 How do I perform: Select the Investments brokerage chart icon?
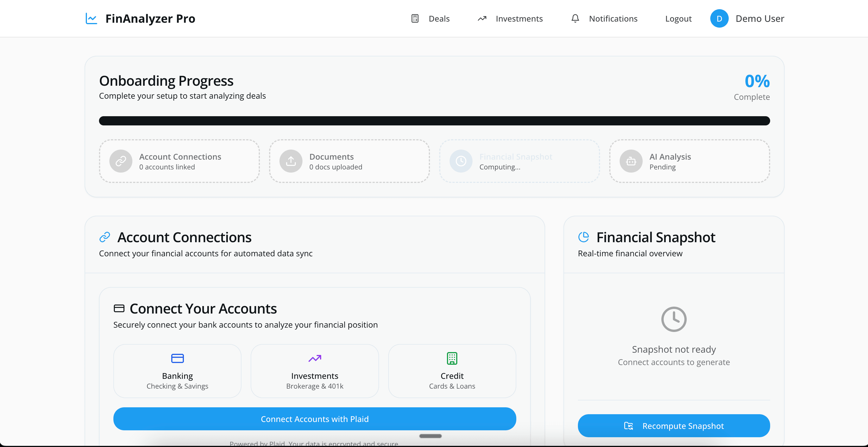(314, 358)
